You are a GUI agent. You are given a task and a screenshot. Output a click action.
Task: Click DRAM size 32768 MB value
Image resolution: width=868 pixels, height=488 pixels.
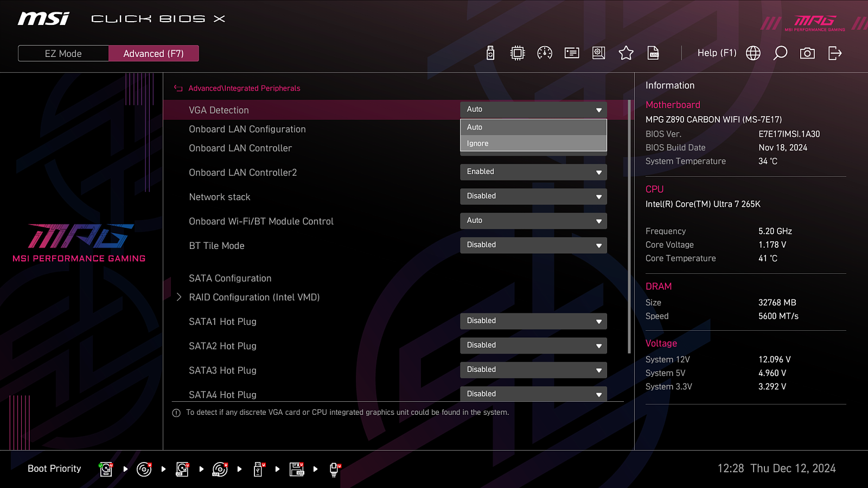(x=777, y=303)
